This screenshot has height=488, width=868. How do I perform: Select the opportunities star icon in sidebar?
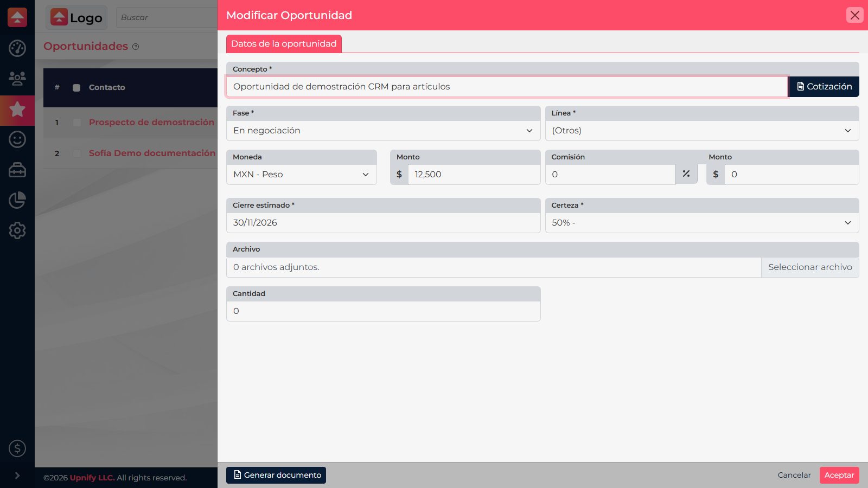[17, 110]
